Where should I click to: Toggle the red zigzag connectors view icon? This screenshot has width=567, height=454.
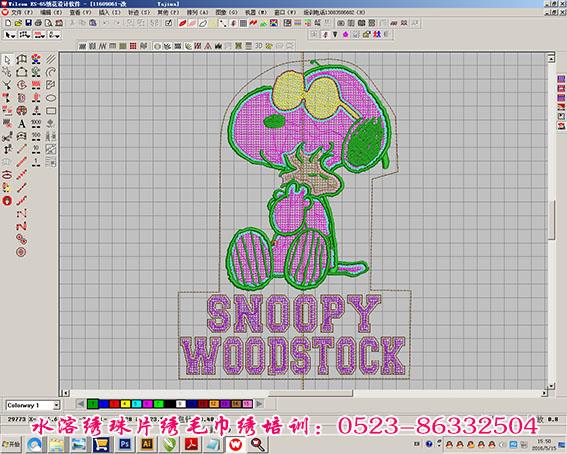tap(253, 23)
